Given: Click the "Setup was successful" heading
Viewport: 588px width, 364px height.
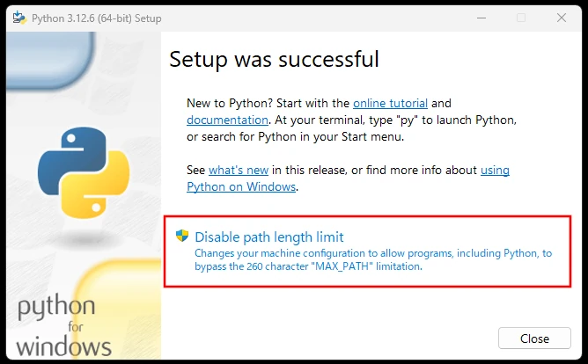Looking at the screenshot, I should pyautogui.click(x=274, y=59).
